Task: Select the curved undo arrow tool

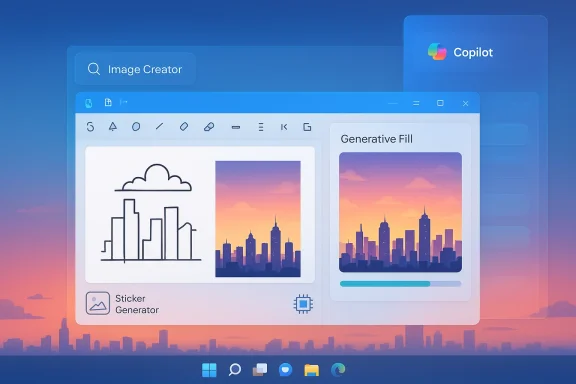Action: (90, 127)
